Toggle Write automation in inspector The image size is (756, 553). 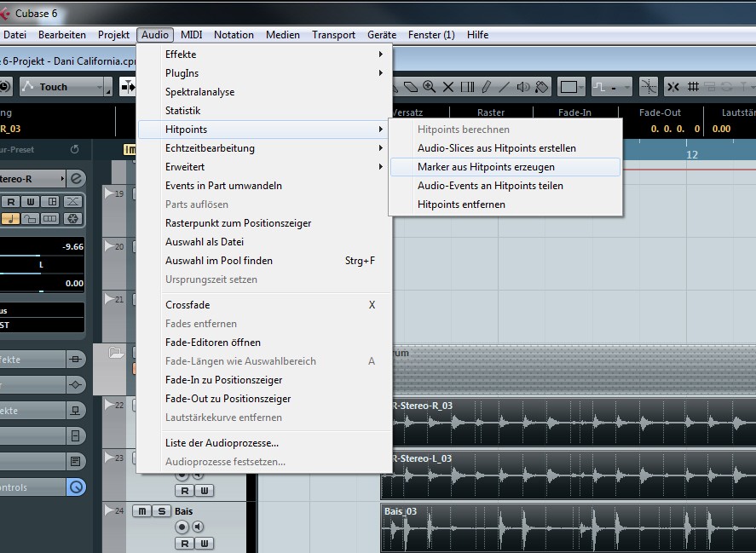pyautogui.click(x=31, y=202)
